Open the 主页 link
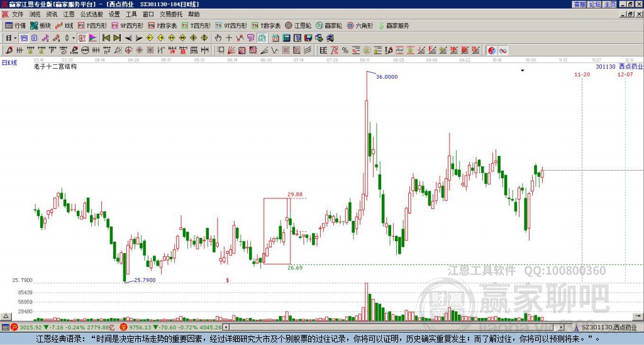This screenshot has height=345, width=644. (609, 4)
